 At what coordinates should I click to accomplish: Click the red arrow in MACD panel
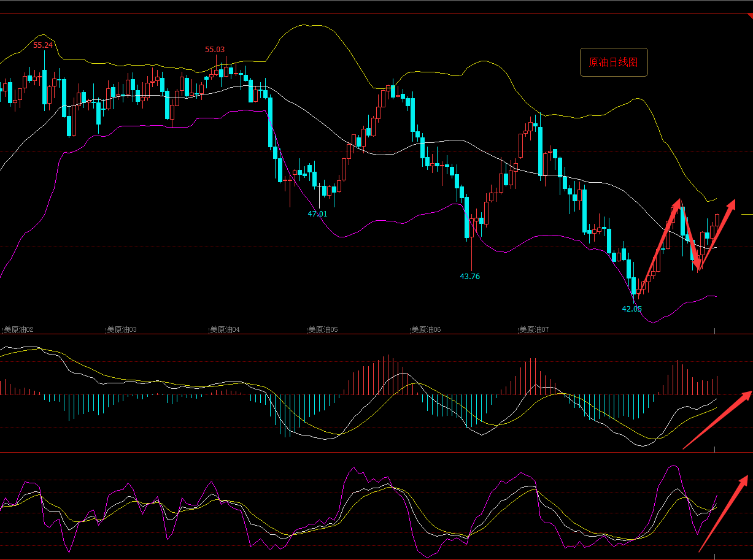tap(717, 420)
